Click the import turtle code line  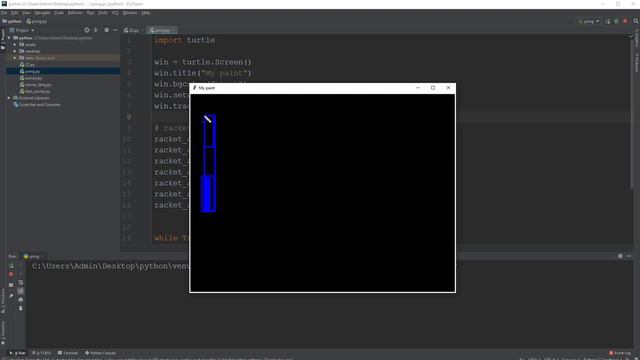click(x=185, y=40)
